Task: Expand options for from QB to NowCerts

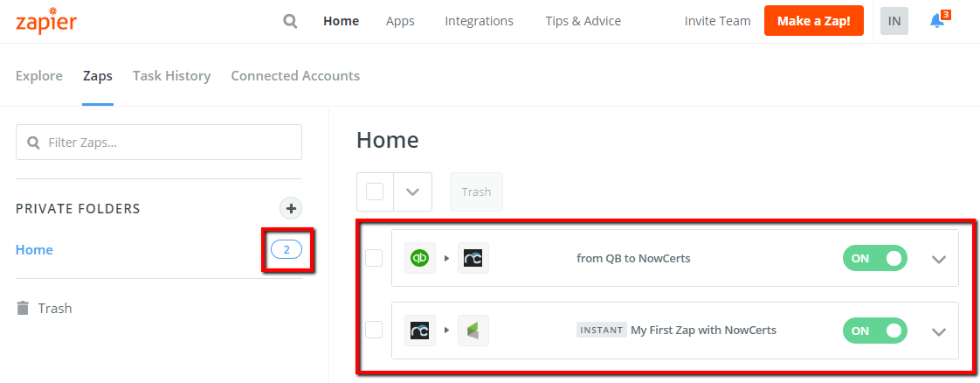Action: pyautogui.click(x=939, y=259)
